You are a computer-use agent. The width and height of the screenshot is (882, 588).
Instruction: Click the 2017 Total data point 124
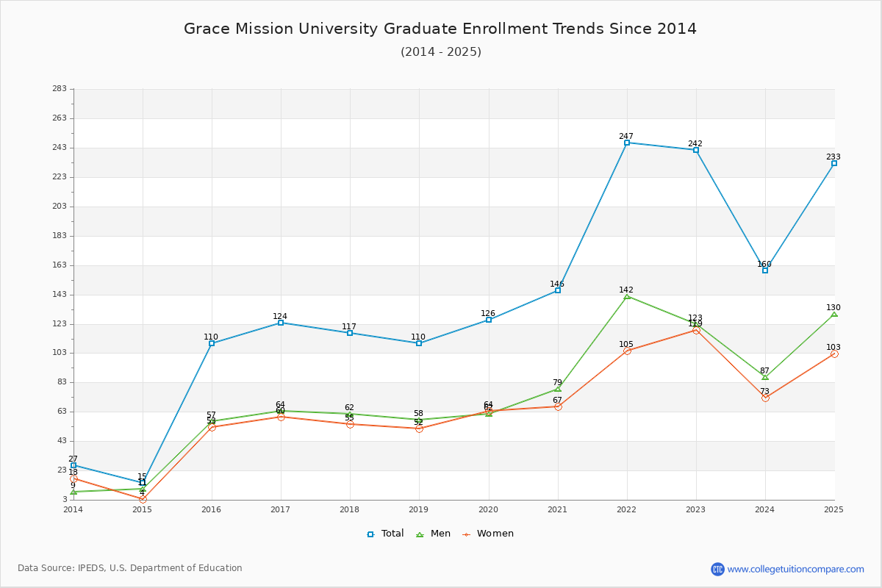click(281, 323)
